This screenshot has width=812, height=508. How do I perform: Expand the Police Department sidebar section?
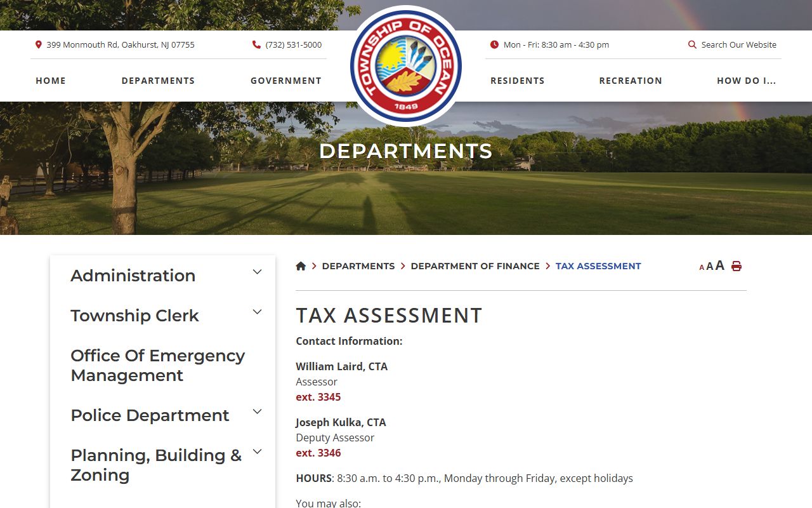257,411
